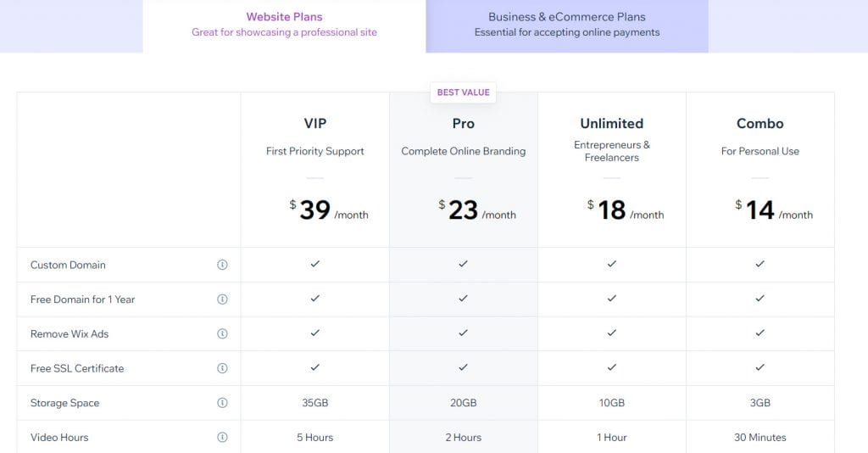The height and width of the screenshot is (453, 868).
Task: Show info for Free Domain for 1 Year
Action: (x=222, y=299)
